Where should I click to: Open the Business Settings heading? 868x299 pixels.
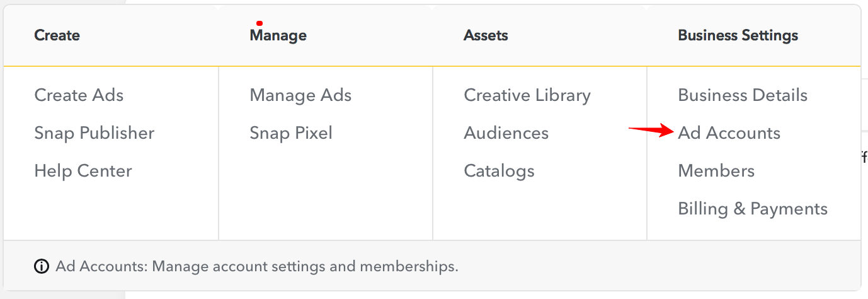(x=738, y=35)
